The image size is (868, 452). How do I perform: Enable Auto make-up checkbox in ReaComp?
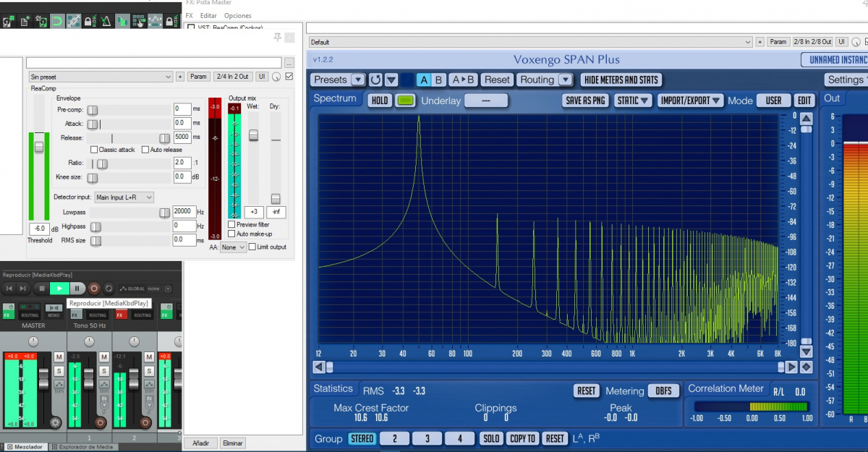231,234
